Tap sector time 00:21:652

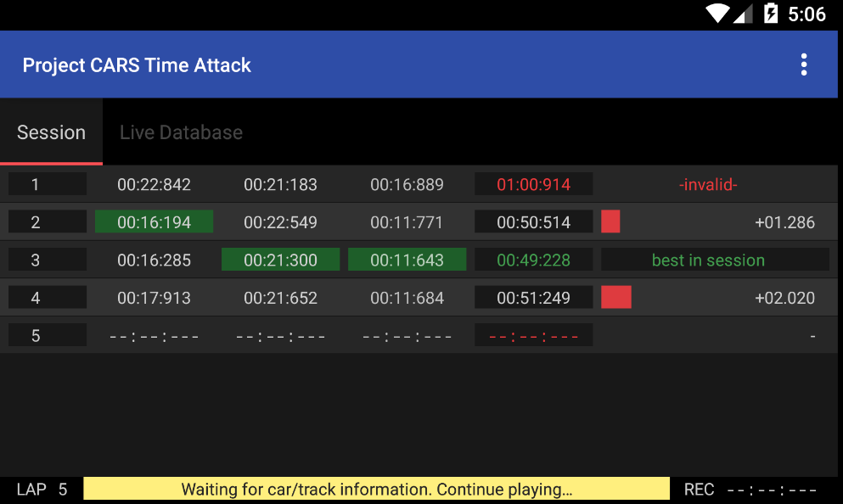coord(280,298)
